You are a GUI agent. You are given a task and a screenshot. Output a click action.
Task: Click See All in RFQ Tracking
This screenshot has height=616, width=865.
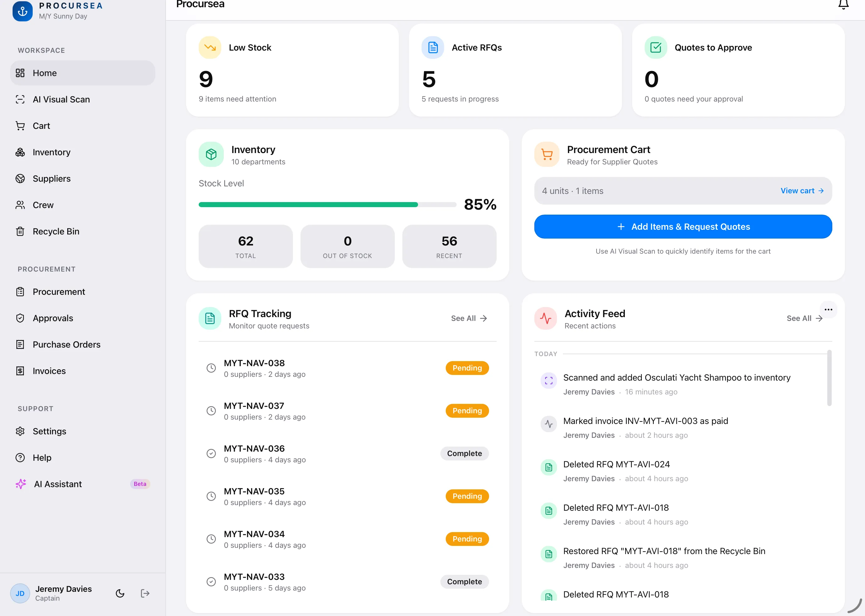(x=469, y=318)
